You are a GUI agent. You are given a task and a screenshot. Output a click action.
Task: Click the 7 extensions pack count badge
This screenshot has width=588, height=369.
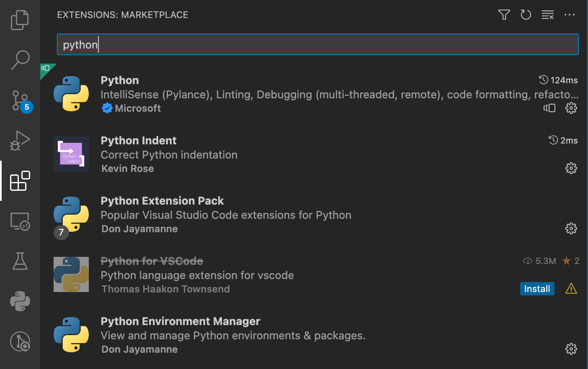click(61, 232)
